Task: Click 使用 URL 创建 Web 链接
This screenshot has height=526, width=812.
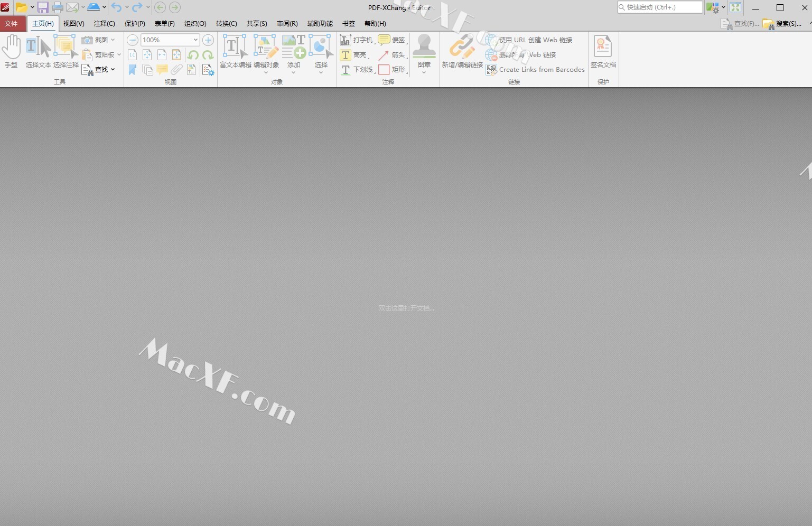Action: 529,40
